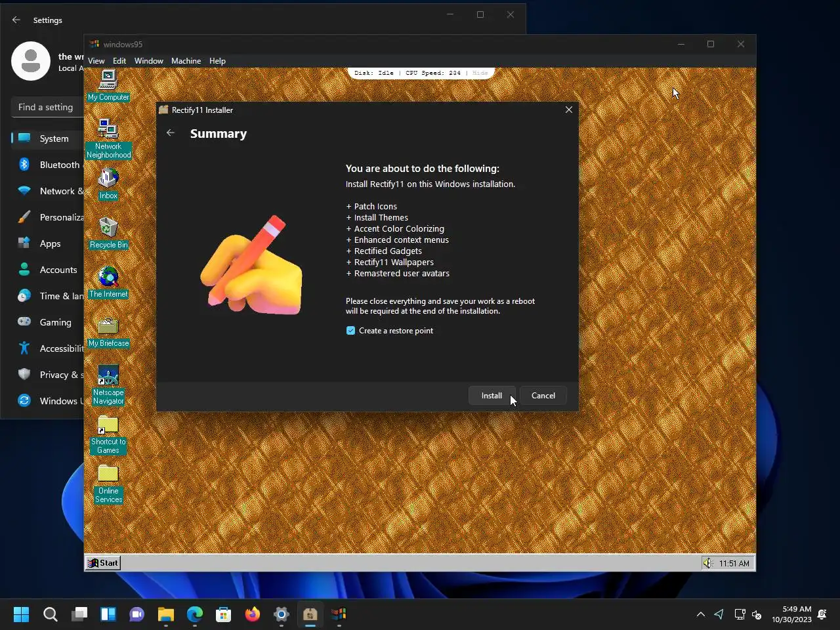Select Personalization in Settings sidebar
The height and width of the screenshot is (630, 840).
point(47,217)
